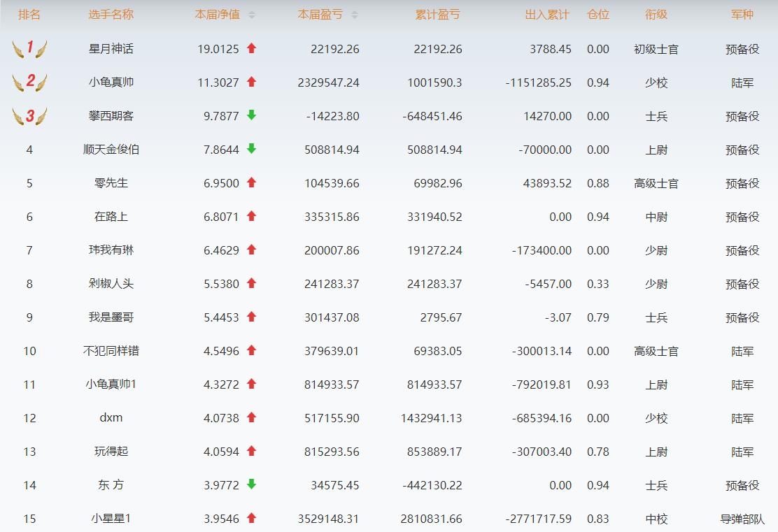Sort by 本届净值 using sort arrows
The width and height of the screenshot is (778, 532).
(x=252, y=15)
